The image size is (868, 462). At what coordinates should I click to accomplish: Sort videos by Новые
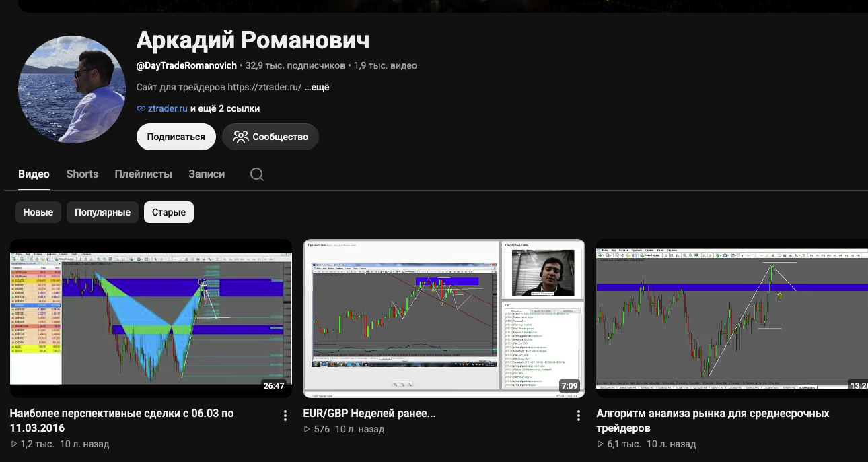coord(38,212)
